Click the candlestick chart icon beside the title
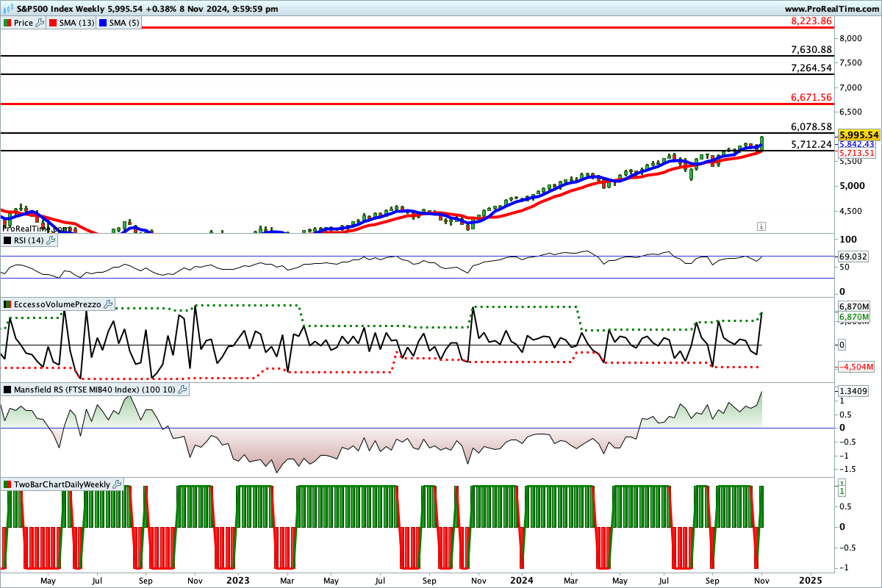 point(7,9)
